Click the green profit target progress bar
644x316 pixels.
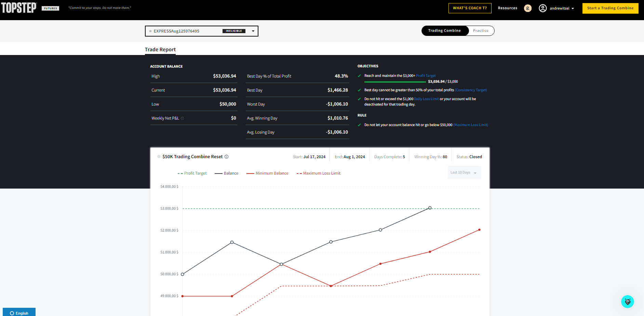tap(395, 82)
